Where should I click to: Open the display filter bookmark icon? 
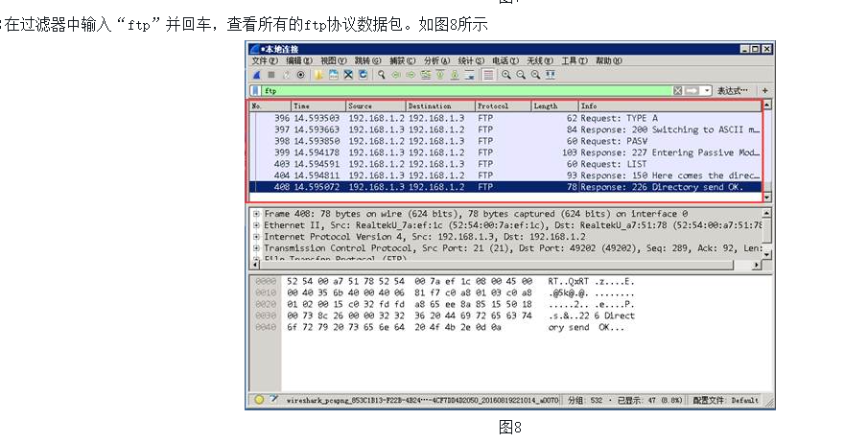tap(255, 90)
